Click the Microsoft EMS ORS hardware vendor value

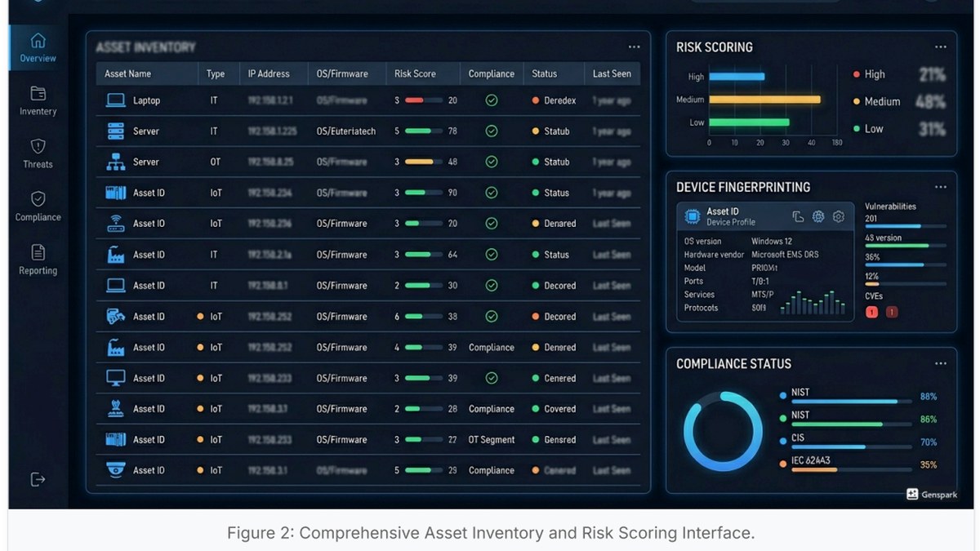pos(785,255)
